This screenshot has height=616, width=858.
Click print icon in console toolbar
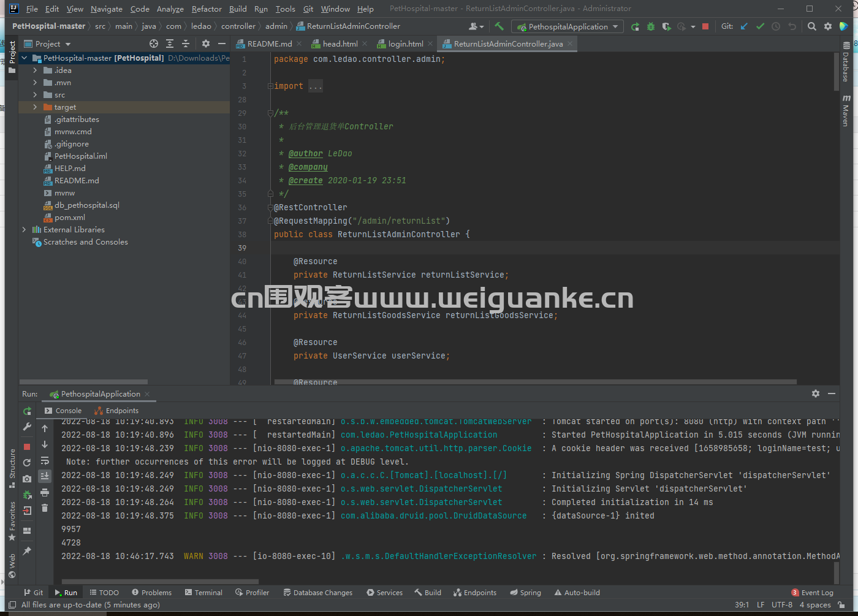45,492
